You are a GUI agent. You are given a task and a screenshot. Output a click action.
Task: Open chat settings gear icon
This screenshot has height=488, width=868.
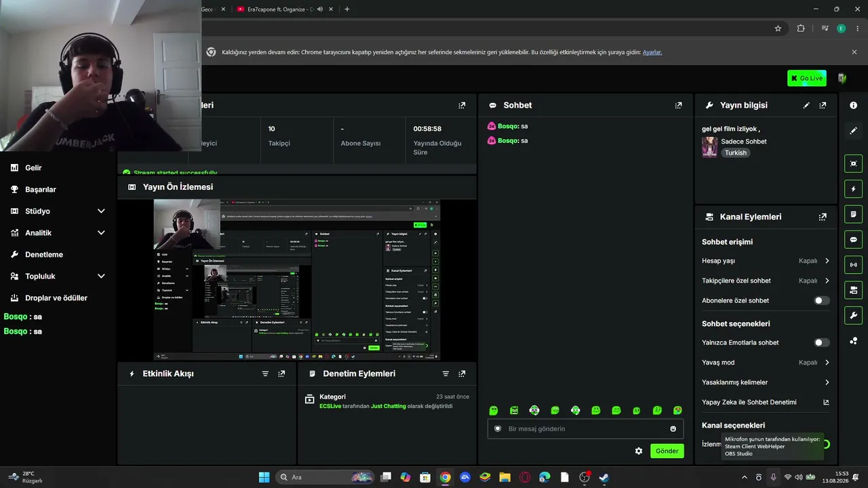click(639, 451)
